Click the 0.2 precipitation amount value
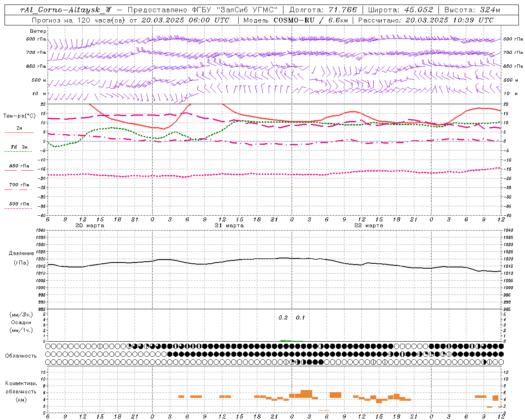 (283, 318)
